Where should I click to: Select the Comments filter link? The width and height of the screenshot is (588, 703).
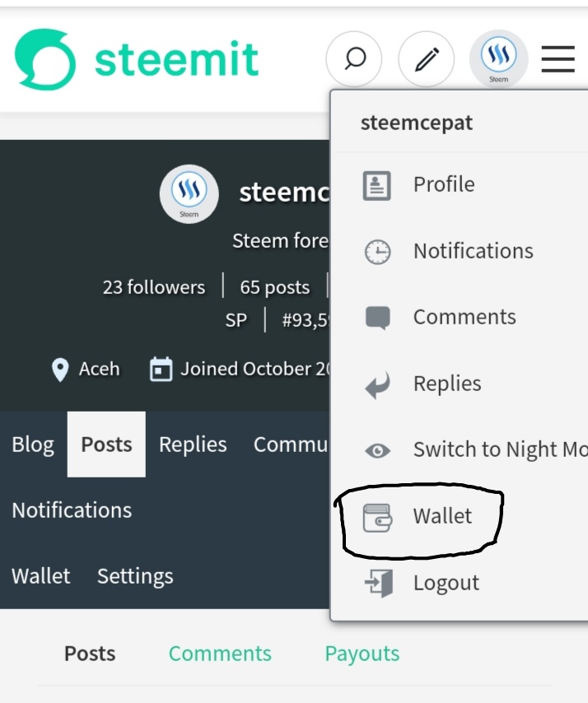tap(220, 654)
